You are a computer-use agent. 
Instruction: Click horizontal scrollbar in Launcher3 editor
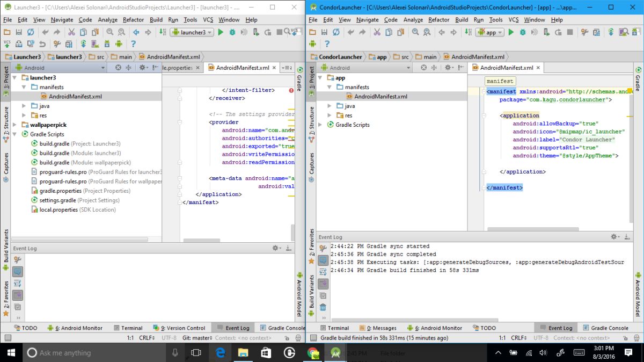point(201,240)
